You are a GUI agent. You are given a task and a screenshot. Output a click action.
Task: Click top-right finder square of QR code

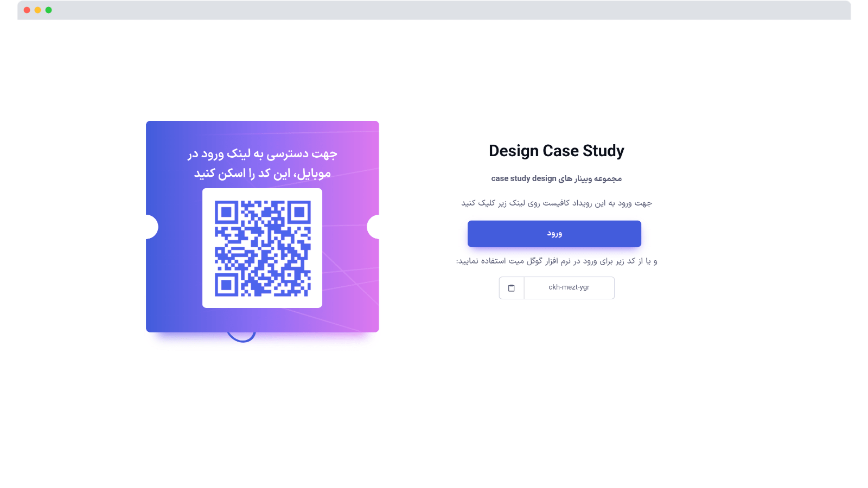pyautogui.click(x=299, y=213)
